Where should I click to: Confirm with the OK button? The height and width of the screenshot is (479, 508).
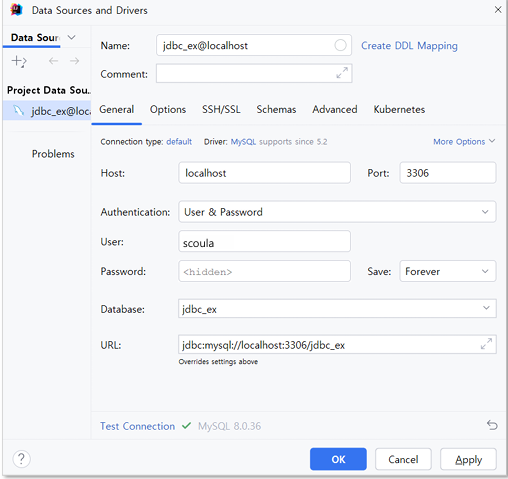pos(338,459)
